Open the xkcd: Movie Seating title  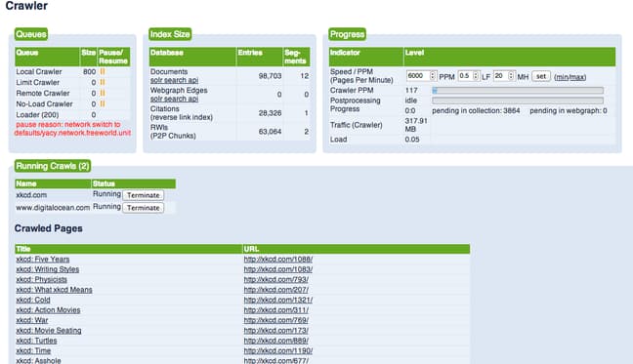(x=49, y=331)
